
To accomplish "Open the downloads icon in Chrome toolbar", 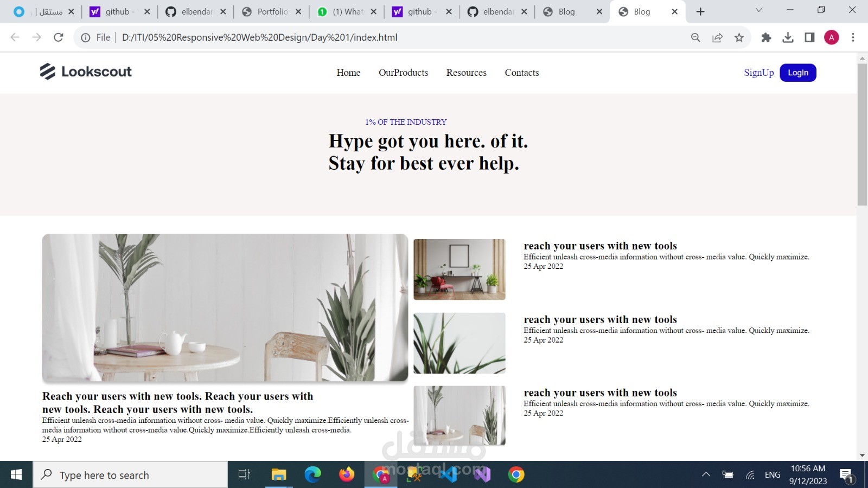I will pyautogui.click(x=788, y=37).
